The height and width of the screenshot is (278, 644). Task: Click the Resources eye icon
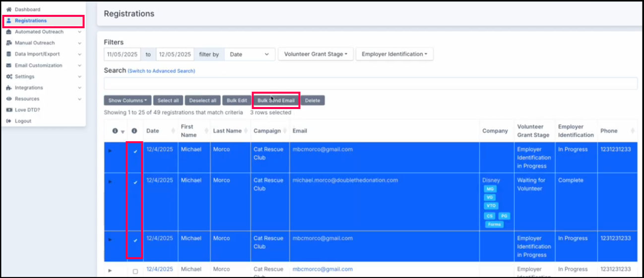(9, 99)
